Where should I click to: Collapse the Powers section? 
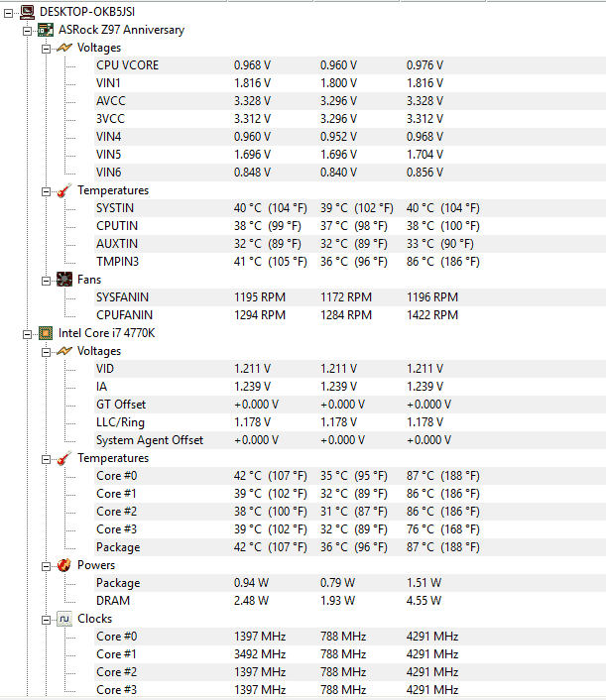tap(46, 566)
